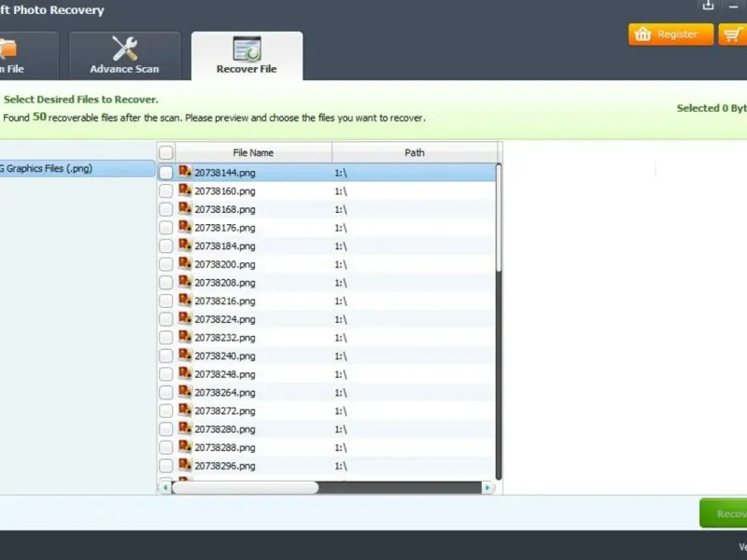Click the green Recover button
747x560 pixels.
(723, 513)
